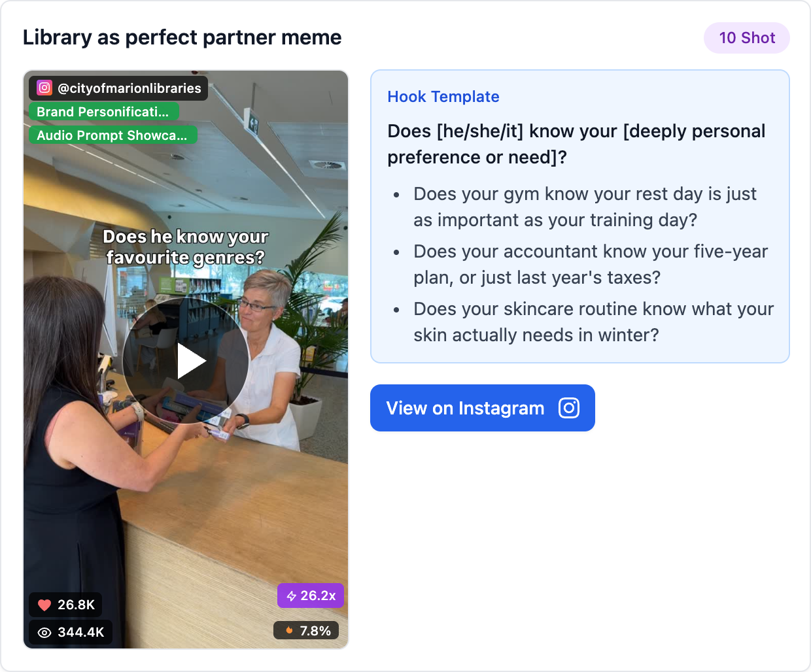Click the accountant five-year plan example
This screenshot has height=672, width=811.
pyautogui.click(x=591, y=264)
